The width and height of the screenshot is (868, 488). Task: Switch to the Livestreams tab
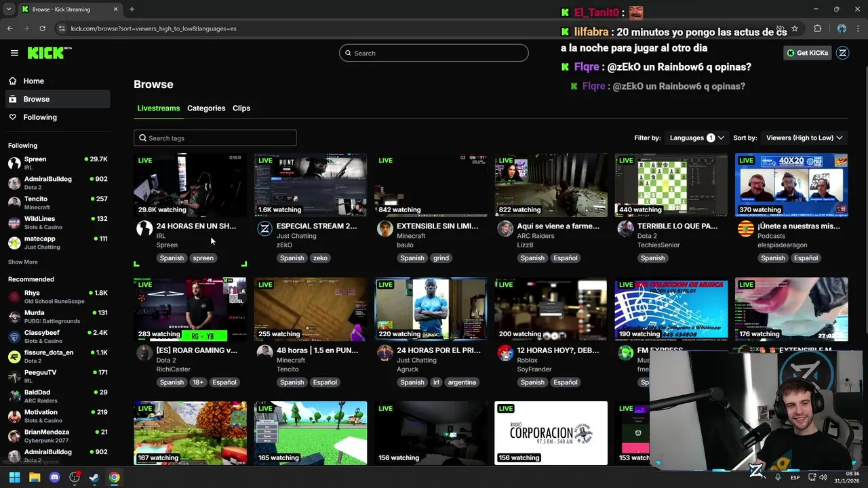click(159, 108)
